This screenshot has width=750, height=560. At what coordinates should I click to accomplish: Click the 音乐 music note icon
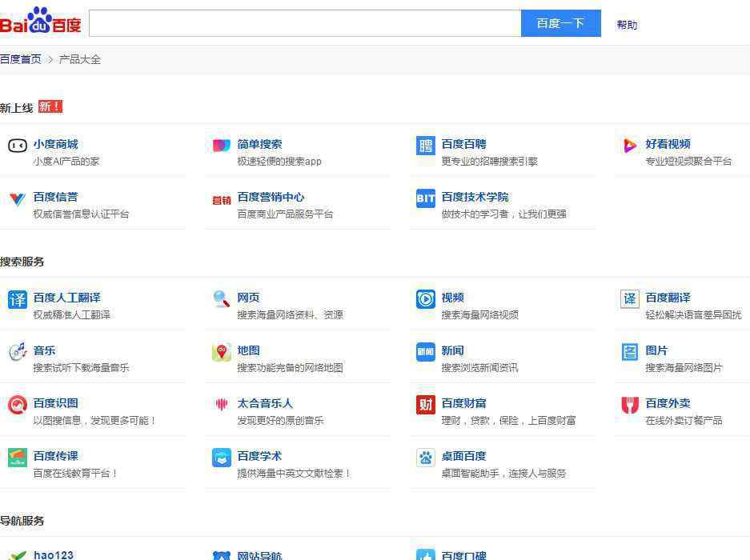(18, 351)
